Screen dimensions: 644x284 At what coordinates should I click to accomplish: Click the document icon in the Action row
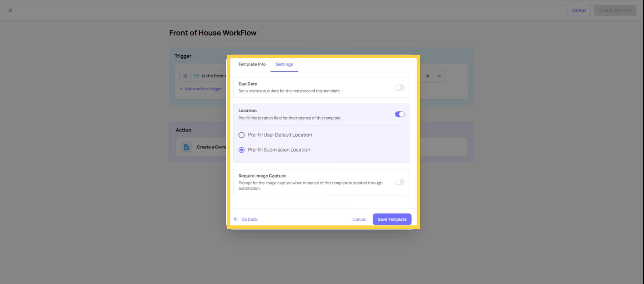tap(186, 147)
